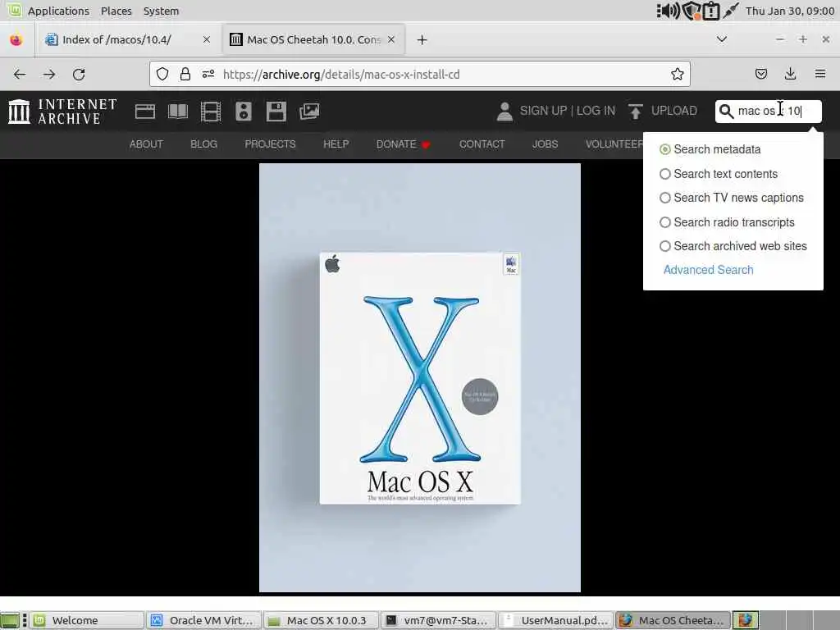Open Firefox downloads arrow icon
The image size is (840, 630).
pos(790,74)
